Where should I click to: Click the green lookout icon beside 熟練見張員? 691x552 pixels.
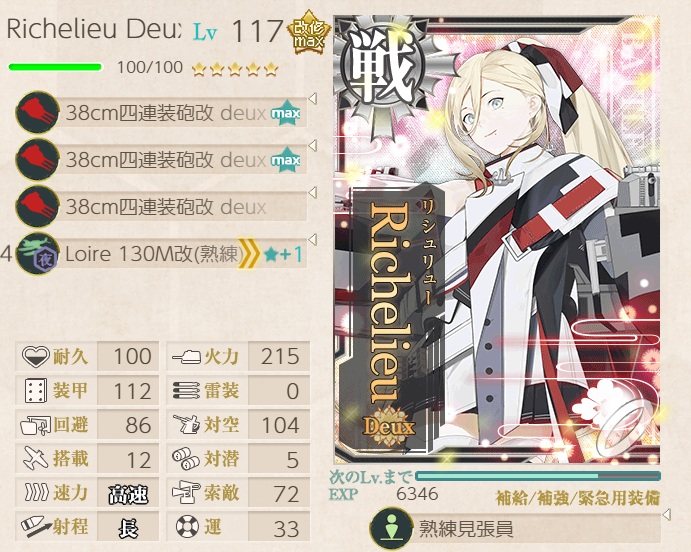(x=391, y=529)
